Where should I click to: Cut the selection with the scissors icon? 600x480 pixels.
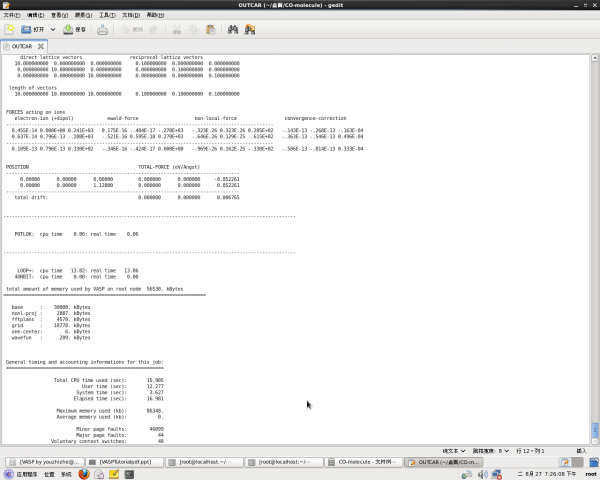point(177,29)
